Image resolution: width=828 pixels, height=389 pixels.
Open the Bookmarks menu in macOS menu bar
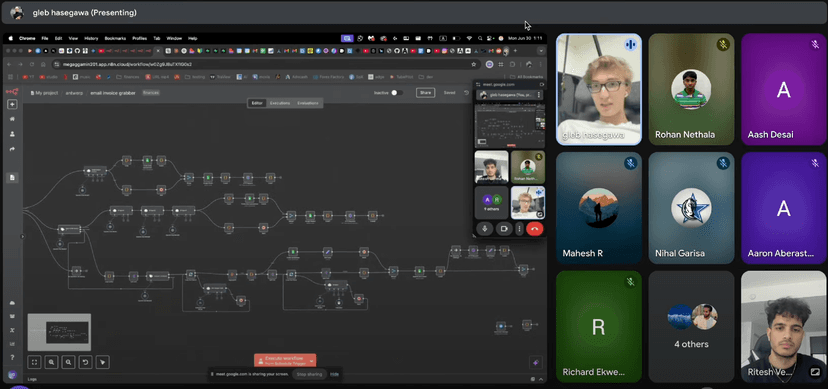115,38
